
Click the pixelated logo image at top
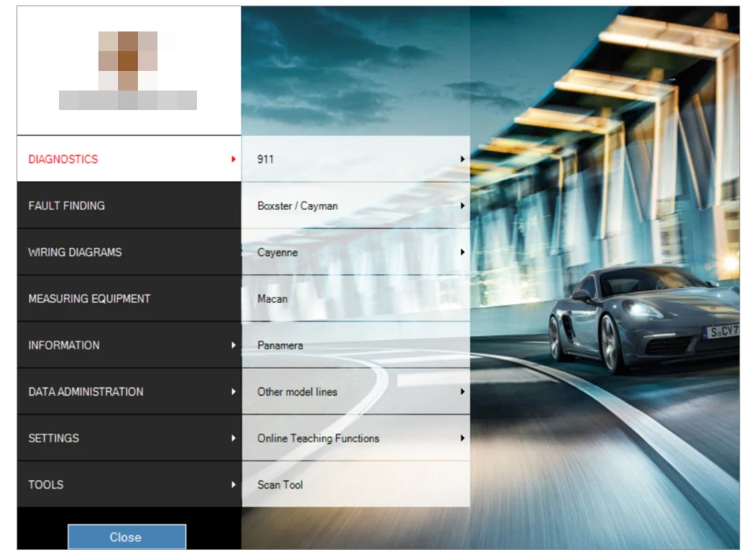click(x=128, y=70)
